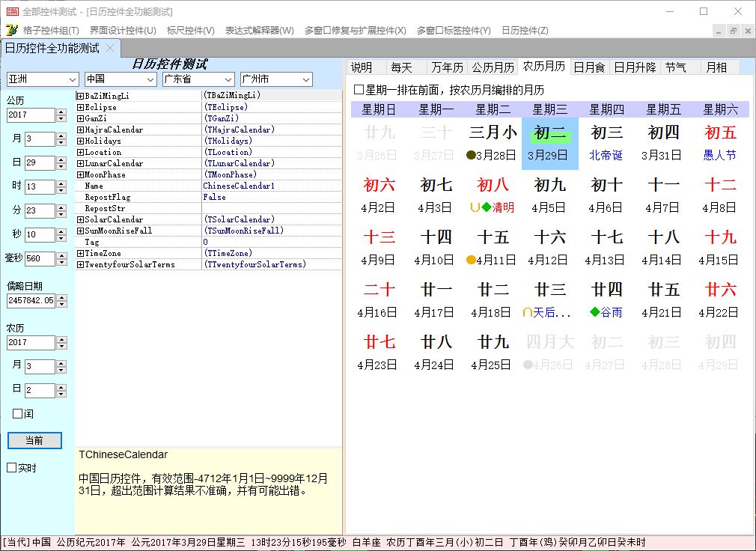Click the Name ChineseCalendar1 value
Image resolution: width=756 pixels, height=551 pixels.
click(x=272, y=186)
